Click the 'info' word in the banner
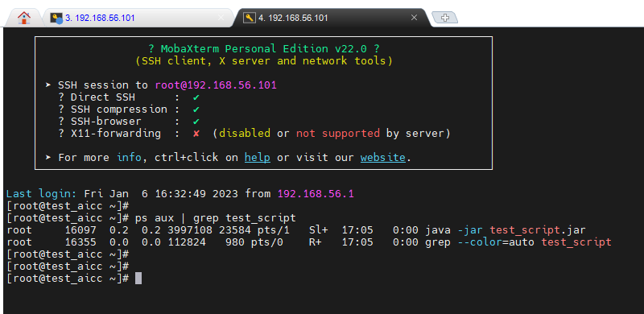Image resolution: width=644 pixels, height=314 pixels. pos(129,158)
